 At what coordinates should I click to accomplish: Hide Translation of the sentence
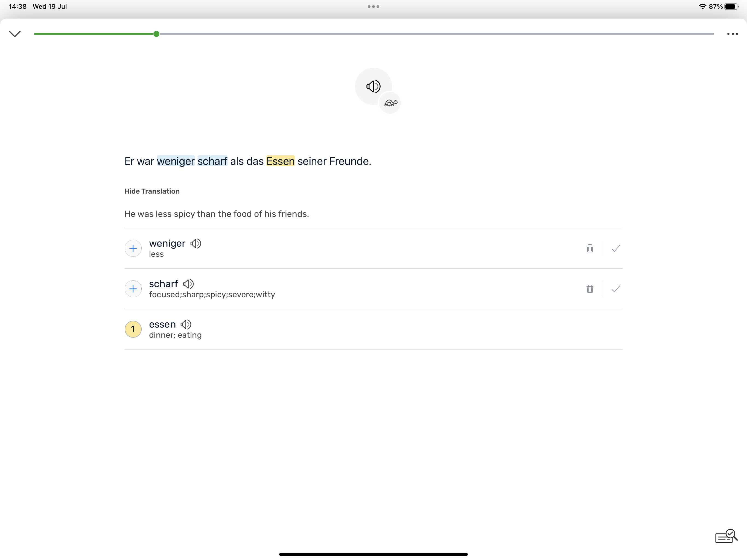tap(152, 191)
